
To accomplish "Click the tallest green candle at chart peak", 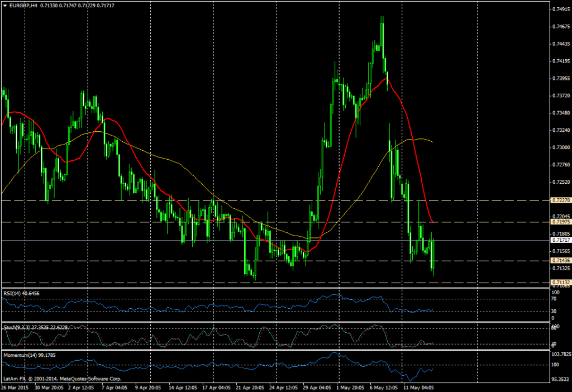I will (382, 34).
